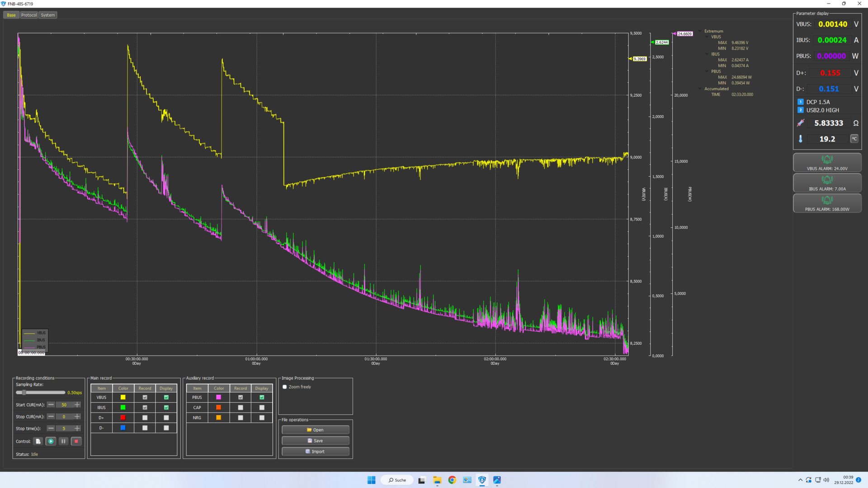Check the CAP Record checkbox
This screenshot has width=868, height=488.
click(x=241, y=408)
